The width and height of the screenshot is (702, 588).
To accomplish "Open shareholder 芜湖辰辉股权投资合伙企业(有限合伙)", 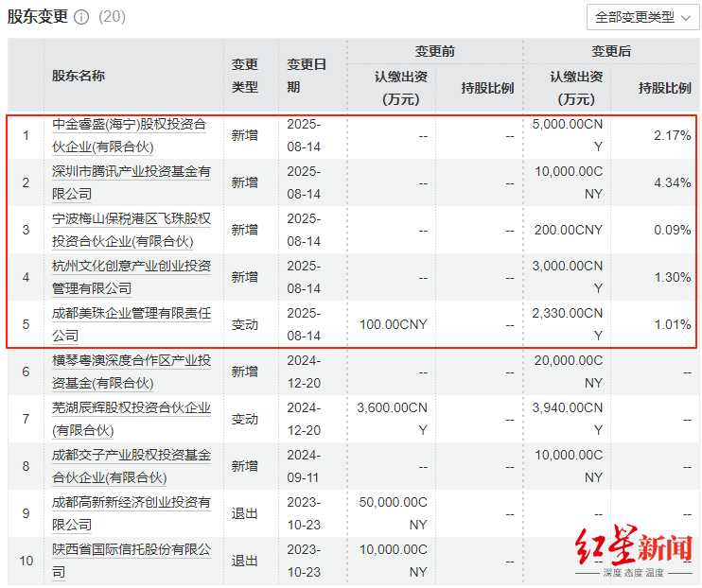I will [132, 419].
